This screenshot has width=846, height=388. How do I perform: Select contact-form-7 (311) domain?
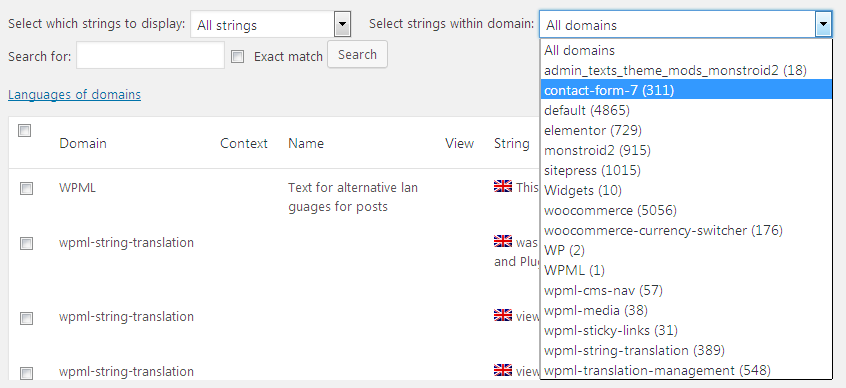click(686, 90)
